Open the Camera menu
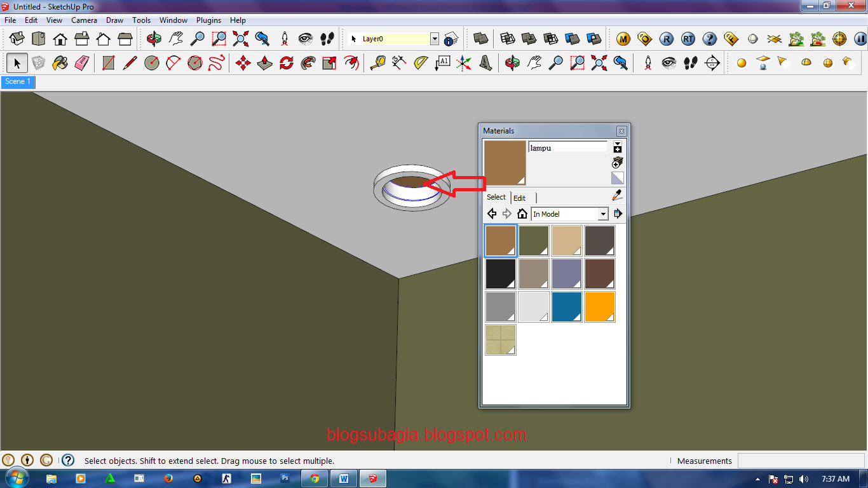This screenshot has width=868, height=488. pyautogui.click(x=84, y=20)
